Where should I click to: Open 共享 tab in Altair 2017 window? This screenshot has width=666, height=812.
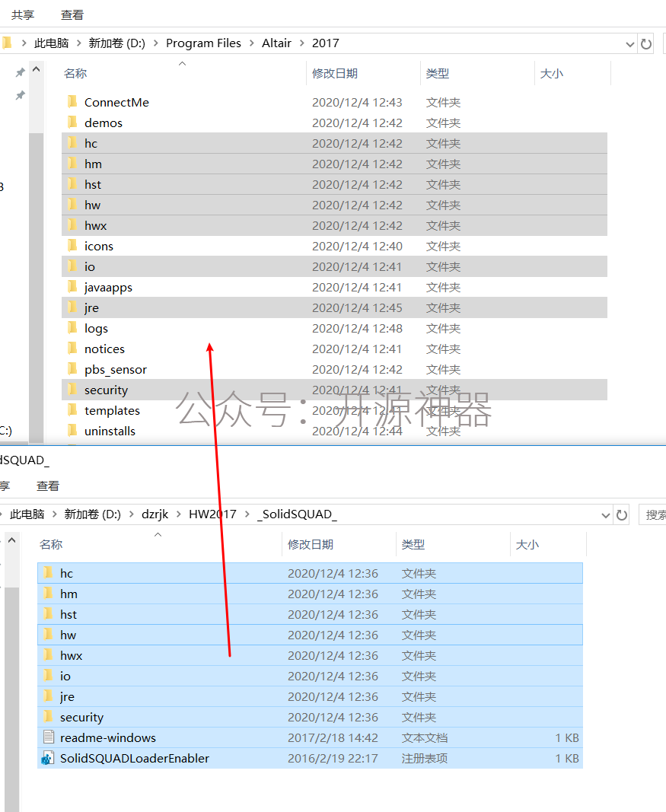[x=23, y=15]
